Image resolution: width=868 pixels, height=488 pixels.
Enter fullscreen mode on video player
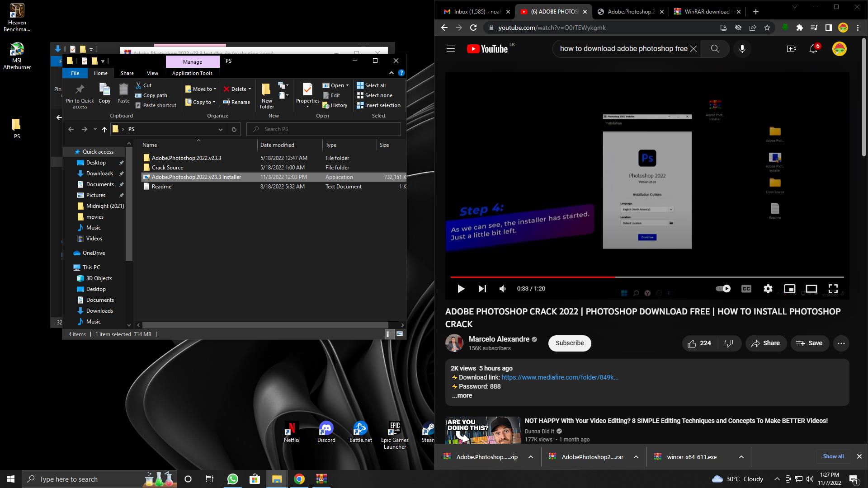point(833,289)
